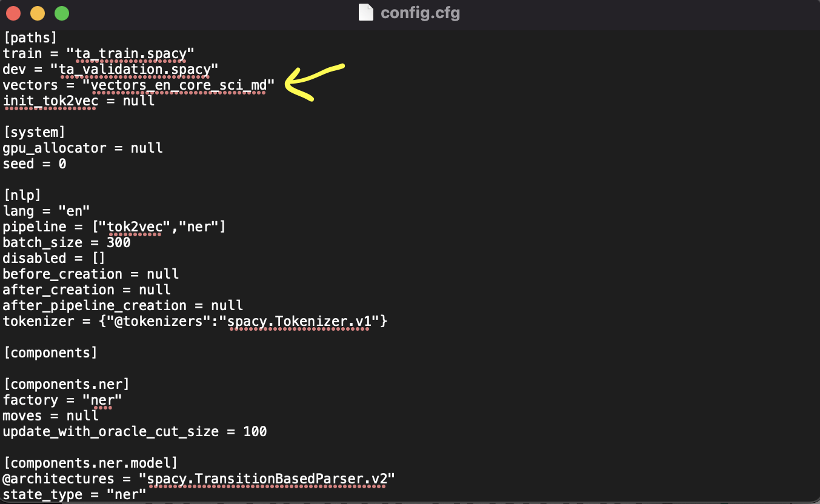The width and height of the screenshot is (820, 504).
Task: Click the before_creation = null line
Action: pos(91,274)
